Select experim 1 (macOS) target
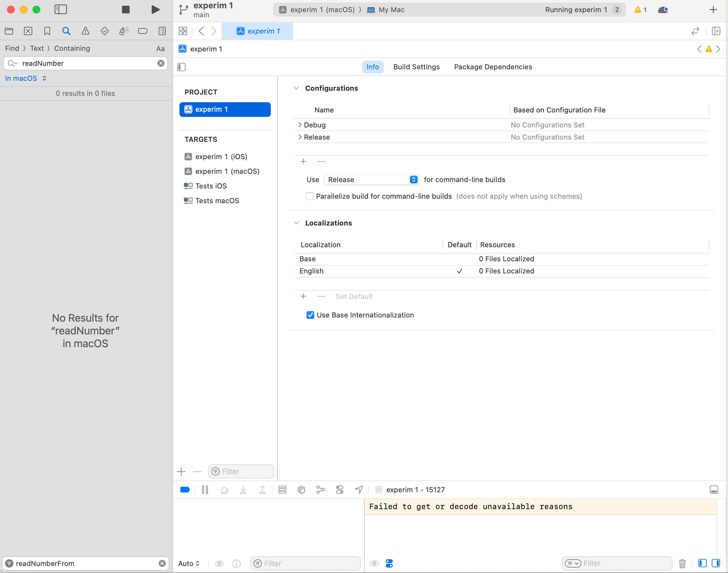 pos(222,172)
